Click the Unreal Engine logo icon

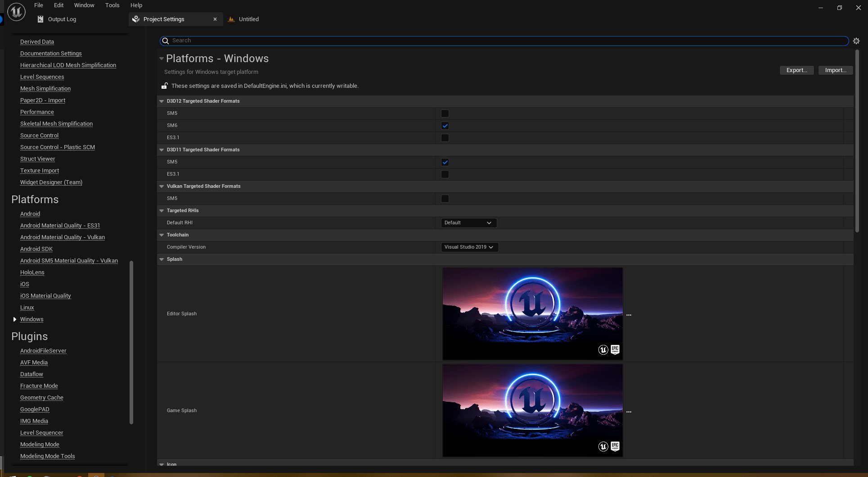(x=16, y=12)
